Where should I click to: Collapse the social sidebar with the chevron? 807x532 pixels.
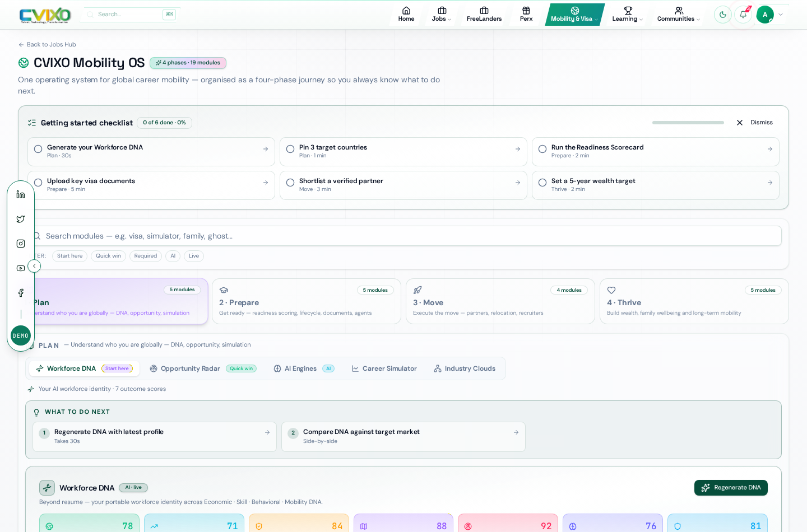[34, 266]
